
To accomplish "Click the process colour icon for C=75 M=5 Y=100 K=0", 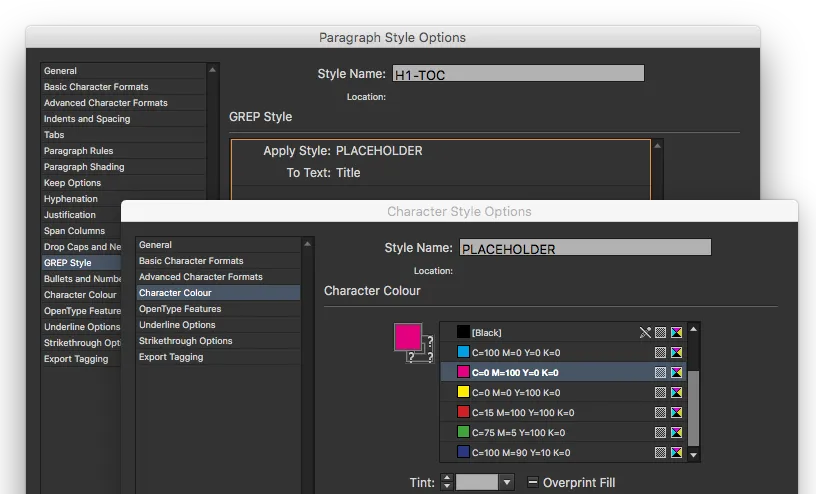I will [660, 432].
